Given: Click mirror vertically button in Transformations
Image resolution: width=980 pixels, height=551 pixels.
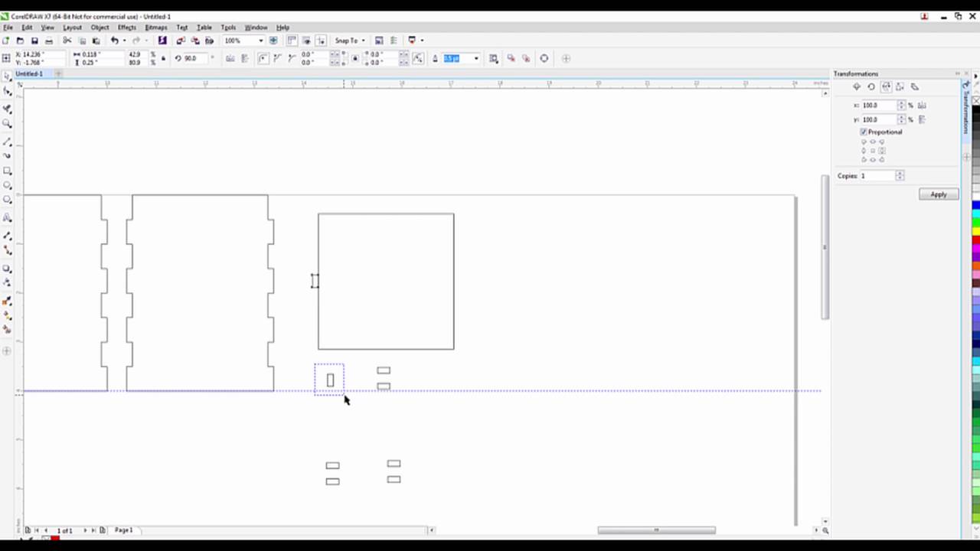Looking at the screenshot, I should 922,119.
